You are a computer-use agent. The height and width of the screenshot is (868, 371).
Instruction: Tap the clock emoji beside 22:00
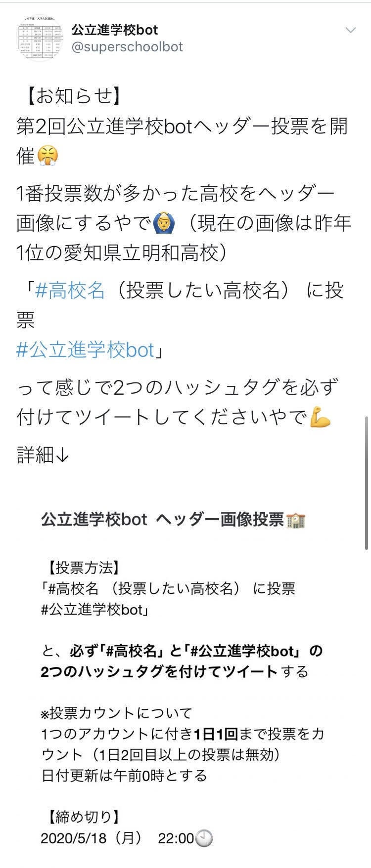(204, 838)
